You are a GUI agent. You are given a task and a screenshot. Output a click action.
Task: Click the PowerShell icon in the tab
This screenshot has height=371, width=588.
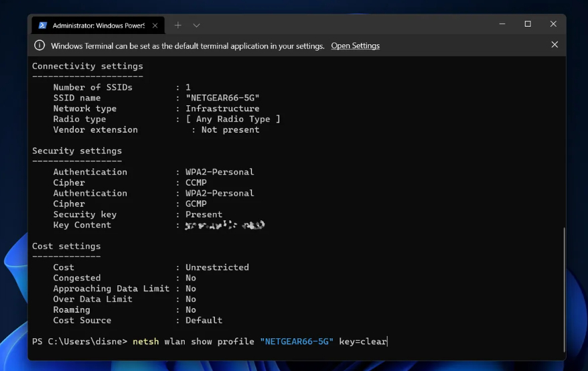click(43, 25)
